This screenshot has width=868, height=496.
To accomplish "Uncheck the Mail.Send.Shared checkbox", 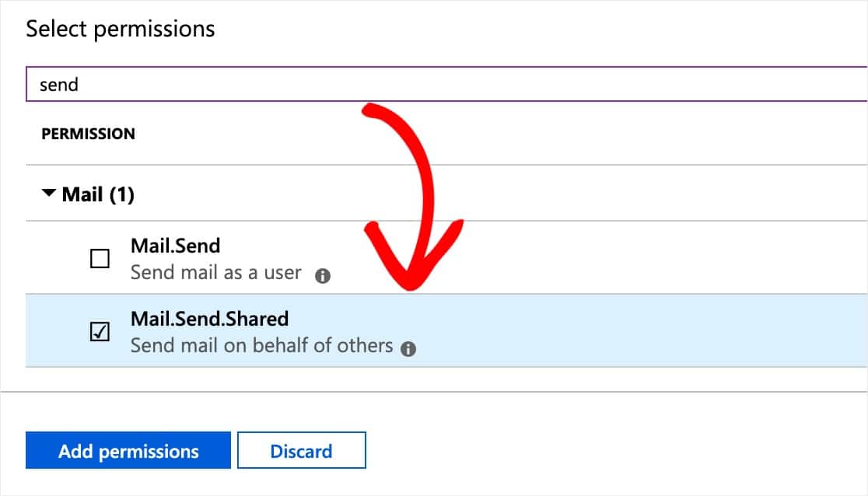I will 100,332.
